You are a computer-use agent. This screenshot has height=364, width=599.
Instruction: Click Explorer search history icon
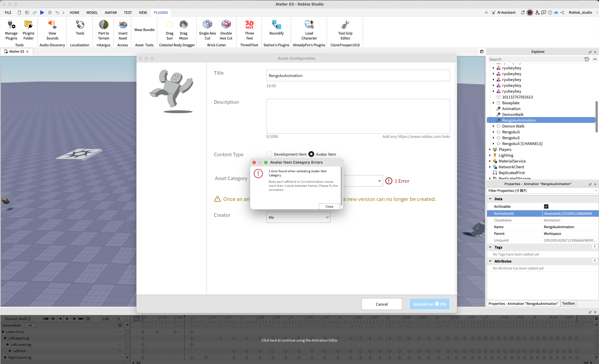coord(587,59)
